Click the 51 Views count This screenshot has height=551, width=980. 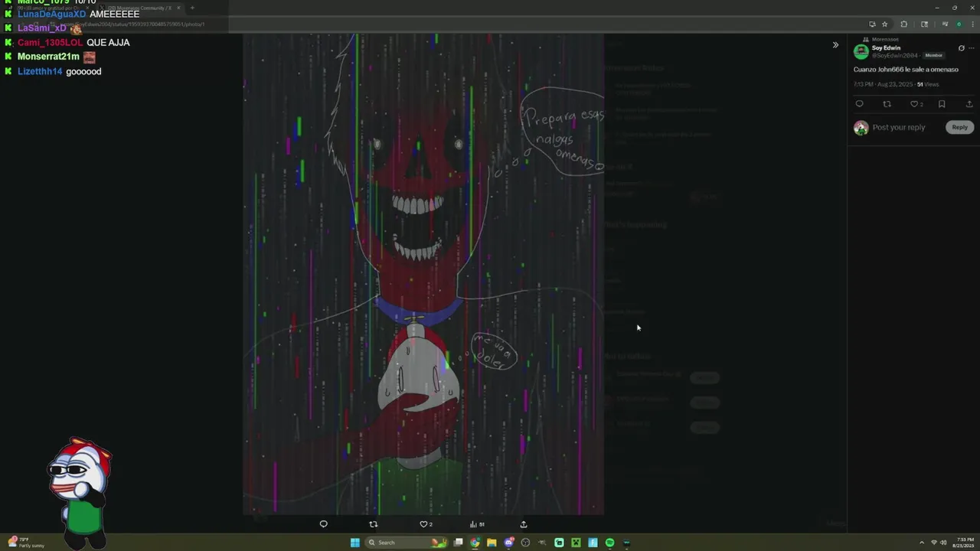(x=928, y=84)
